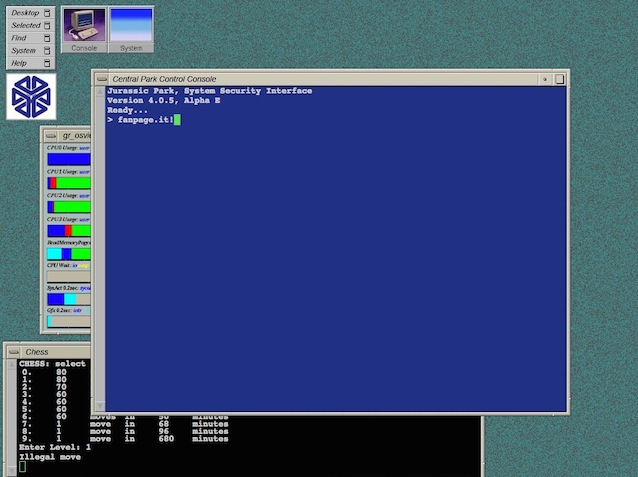Click tear-off box beside Desktop menu
638x477 pixels.
tap(47, 13)
